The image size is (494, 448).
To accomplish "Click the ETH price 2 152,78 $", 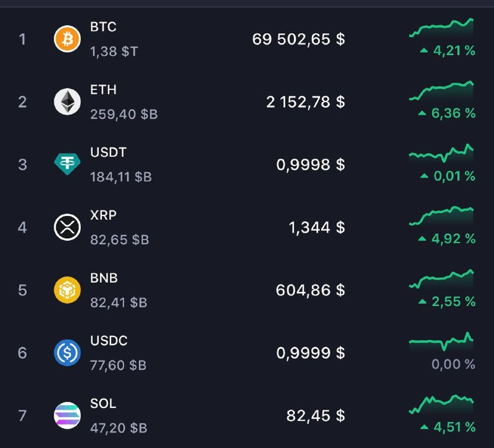I will coord(306,102).
